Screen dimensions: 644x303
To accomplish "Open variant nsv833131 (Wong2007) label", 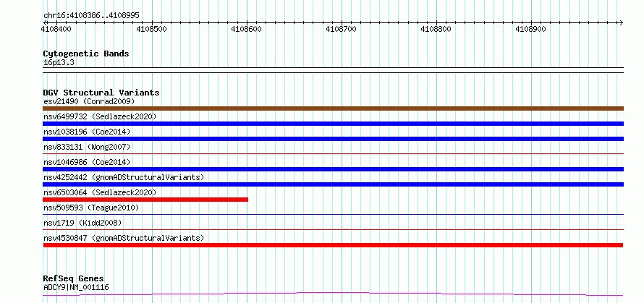I will pyautogui.click(x=87, y=147).
